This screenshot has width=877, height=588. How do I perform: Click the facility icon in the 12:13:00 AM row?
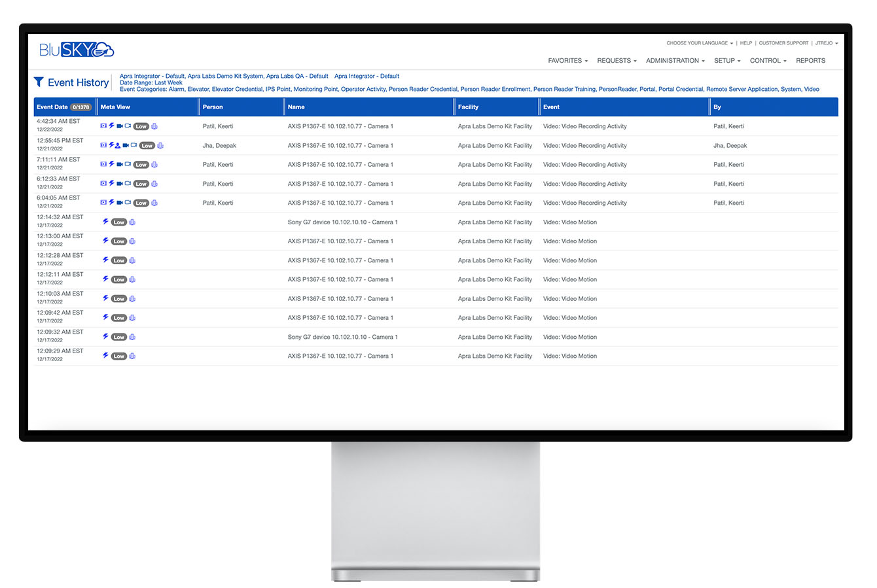point(132,241)
